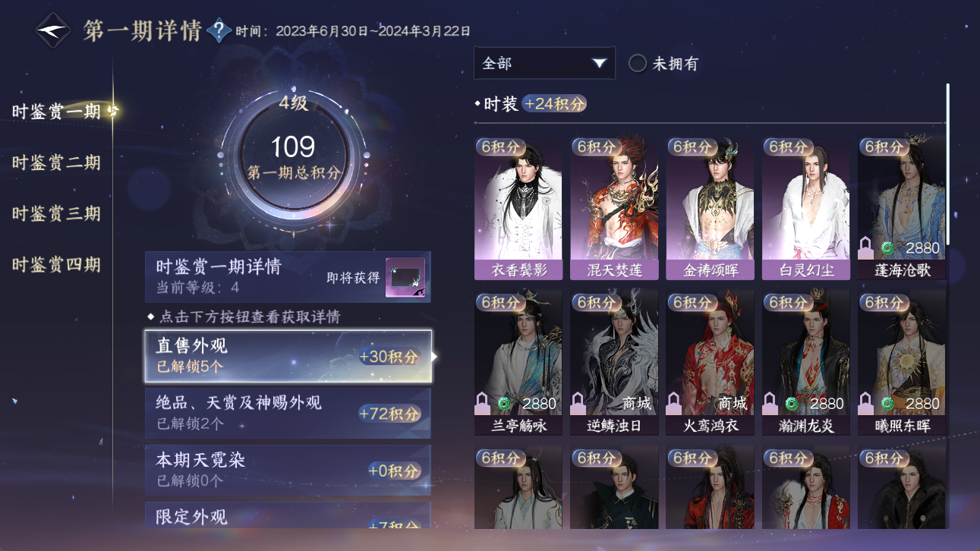Switch to 时鉴赏三期 tab
Viewport: 980px width, 551px height.
click(56, 213)
